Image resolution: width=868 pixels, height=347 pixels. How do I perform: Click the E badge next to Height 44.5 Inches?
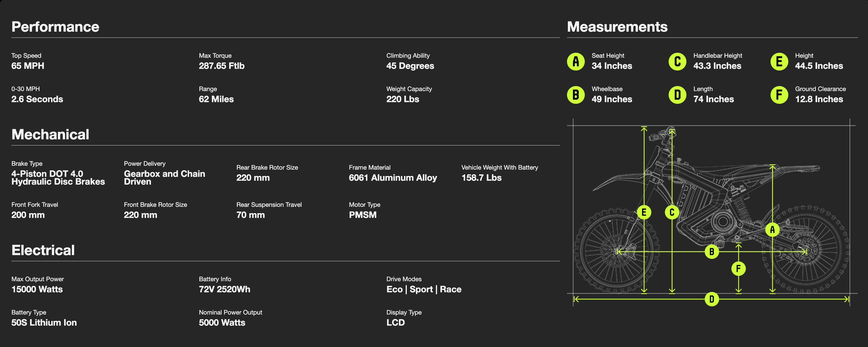coord(779,61)
